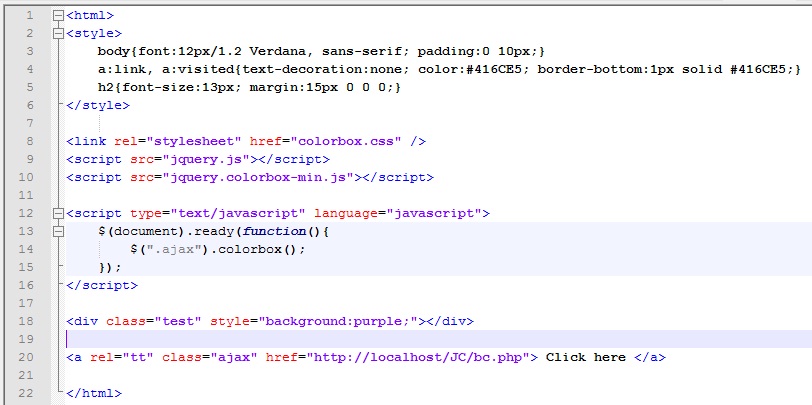This screenshot has height=405, width=812.
Task: Click the http://localhost/JC/bc.php URL
Action: (423, 357)
